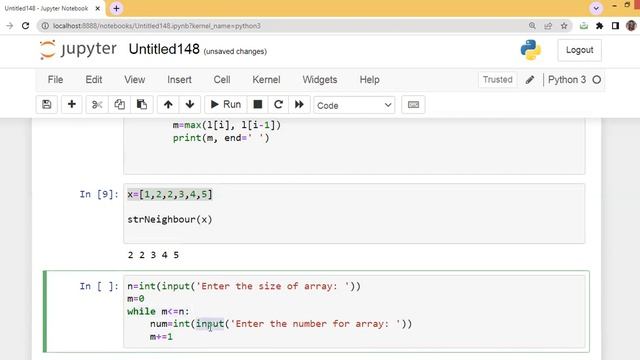Open the Insert menu

(x=179, y=80)
